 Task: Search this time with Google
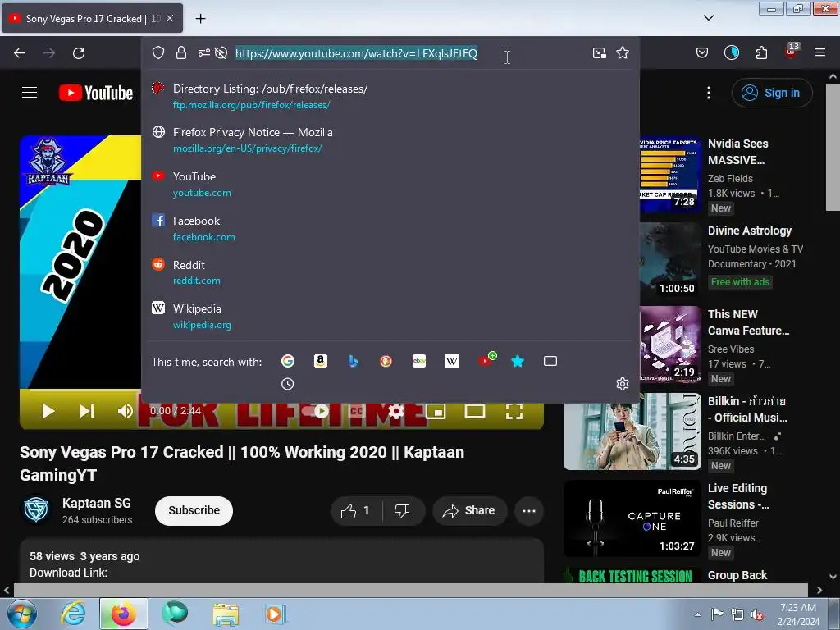click(288, 361)
